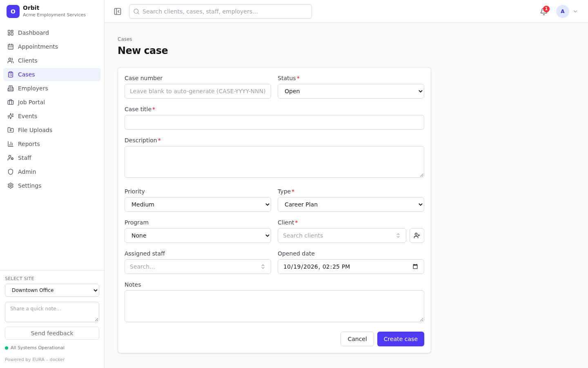The width and height of the screenshot is (588, 368).
Task: Open the Opened date calendar picker icon
Action: click(415, 267)
